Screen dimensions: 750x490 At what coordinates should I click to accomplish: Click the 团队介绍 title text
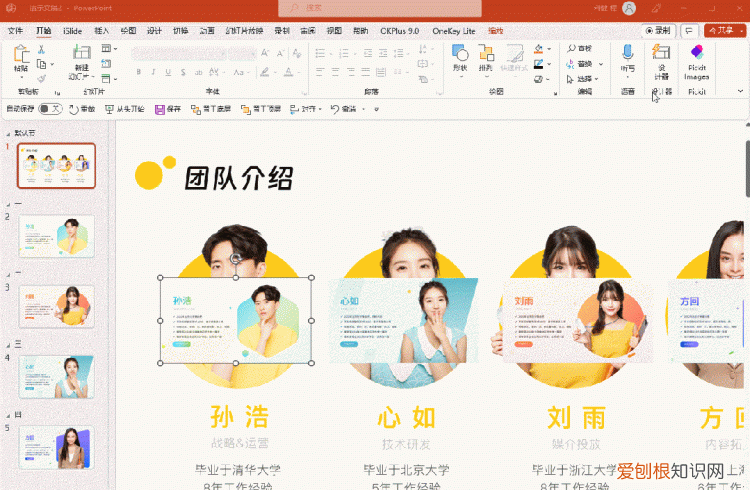[x=239, y=178]
